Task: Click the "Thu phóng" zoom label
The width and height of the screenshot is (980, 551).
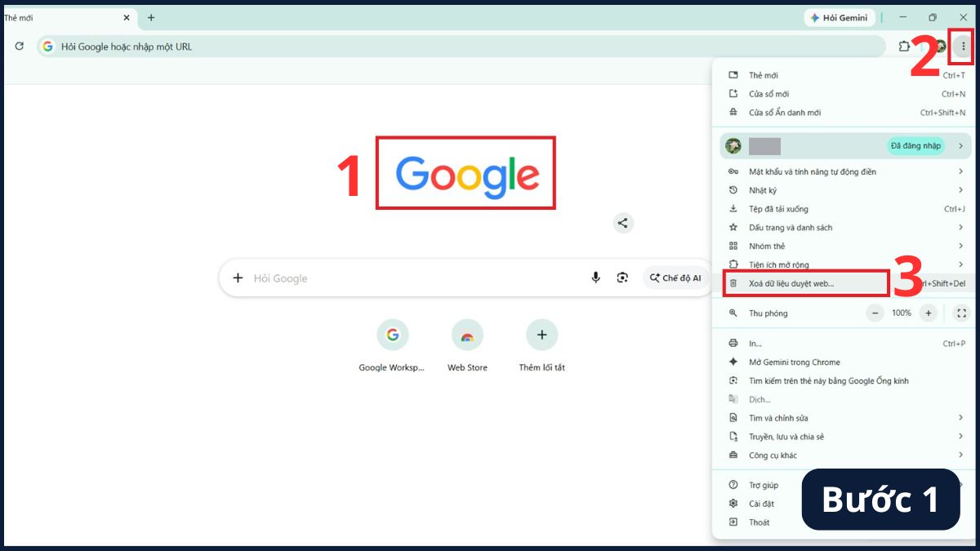Action: pos(768,313)
